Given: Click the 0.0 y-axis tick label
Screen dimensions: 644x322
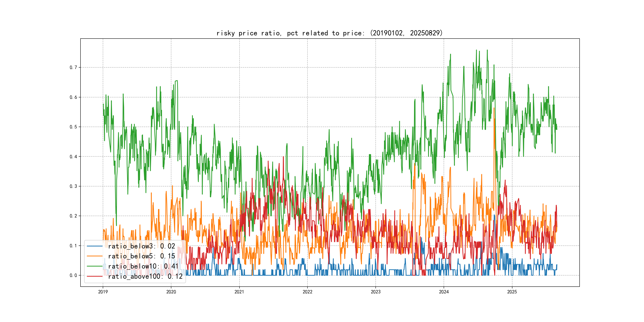Looking at the screenshot, I should tap(73, 275).
